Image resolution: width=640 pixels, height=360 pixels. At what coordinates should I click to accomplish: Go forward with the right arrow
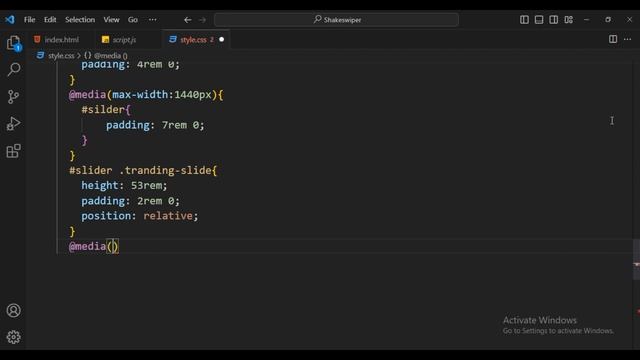[202, 20]
